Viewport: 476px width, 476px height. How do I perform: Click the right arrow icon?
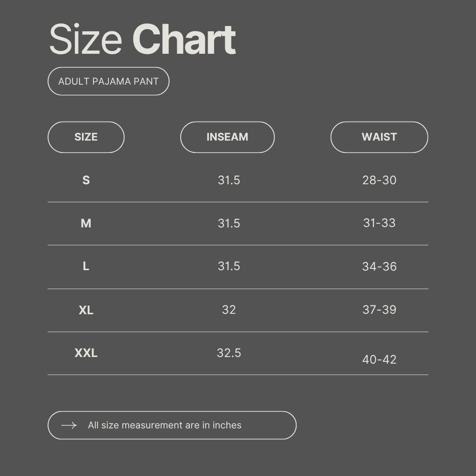[x=69, y=425]
